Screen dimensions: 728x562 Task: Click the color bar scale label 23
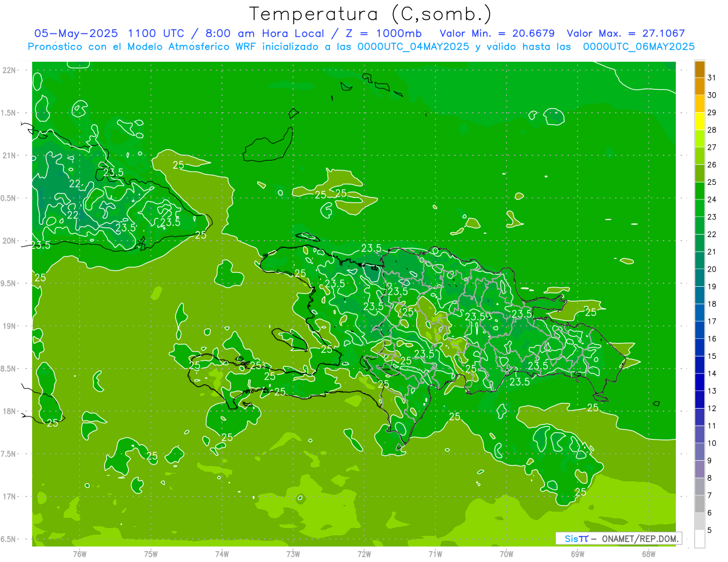tap(712, 217)
